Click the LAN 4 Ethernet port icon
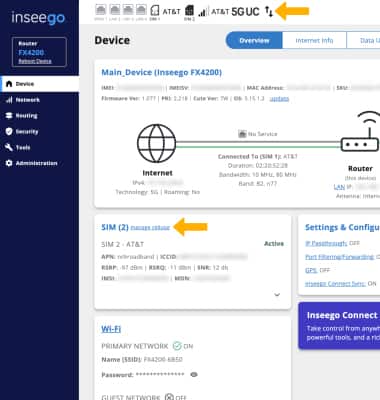 pos(141,11)
